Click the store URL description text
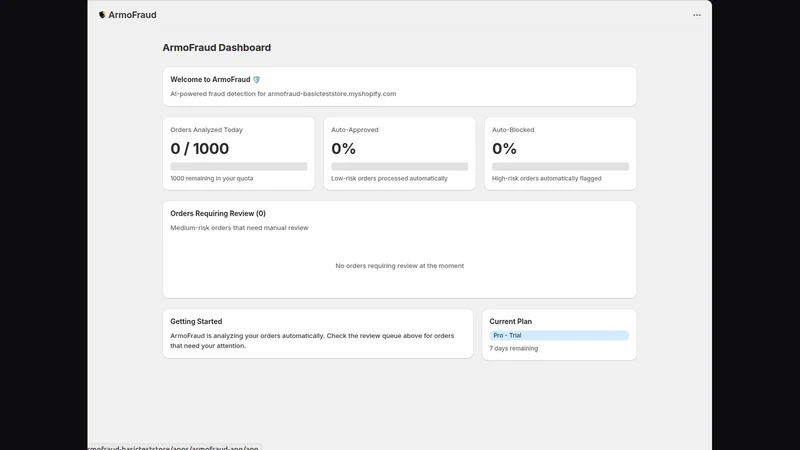 [x=283, y=94]
